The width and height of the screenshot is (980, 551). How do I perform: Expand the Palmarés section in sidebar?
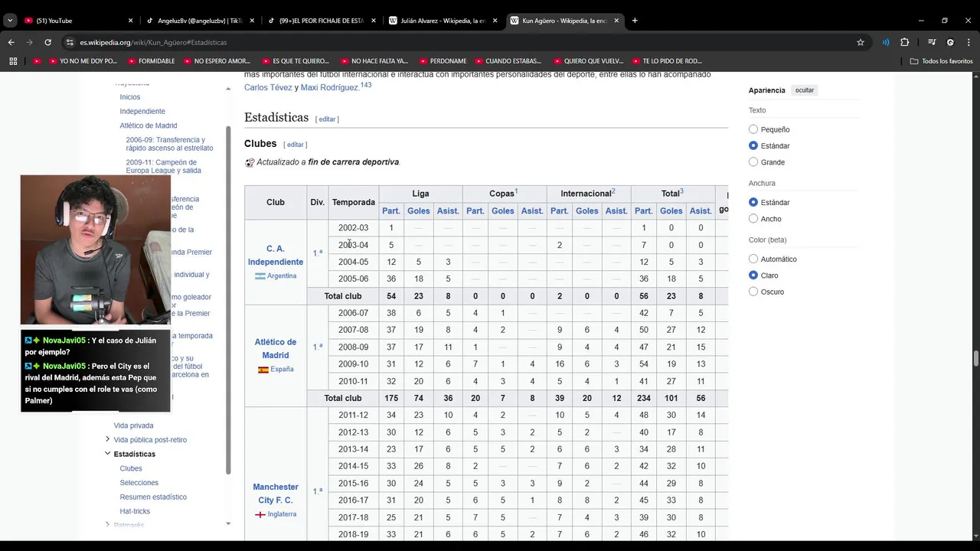(x=107, y=525)
